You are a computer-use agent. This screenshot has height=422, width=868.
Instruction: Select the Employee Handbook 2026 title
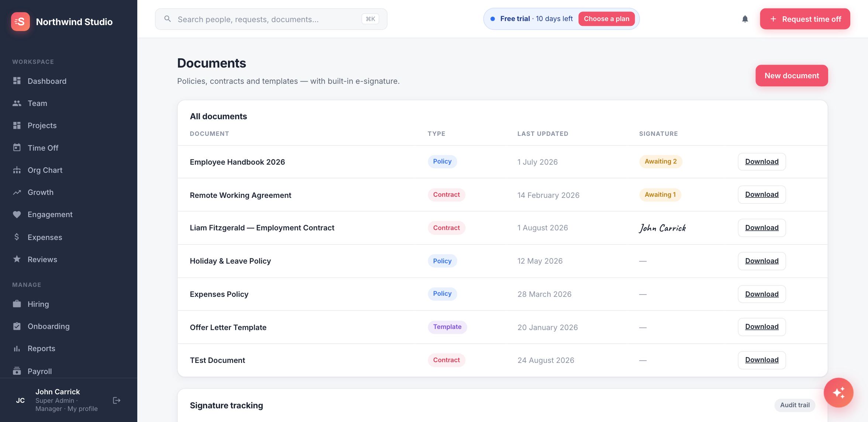click(x=237, y=162)
